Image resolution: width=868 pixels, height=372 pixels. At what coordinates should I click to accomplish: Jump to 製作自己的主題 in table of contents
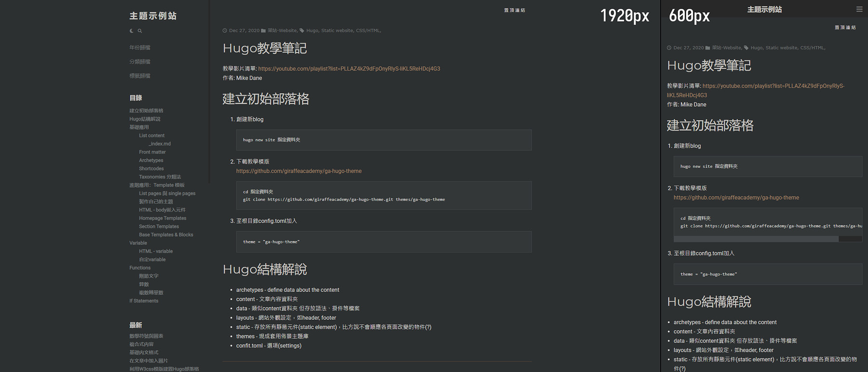coord(156,202)
